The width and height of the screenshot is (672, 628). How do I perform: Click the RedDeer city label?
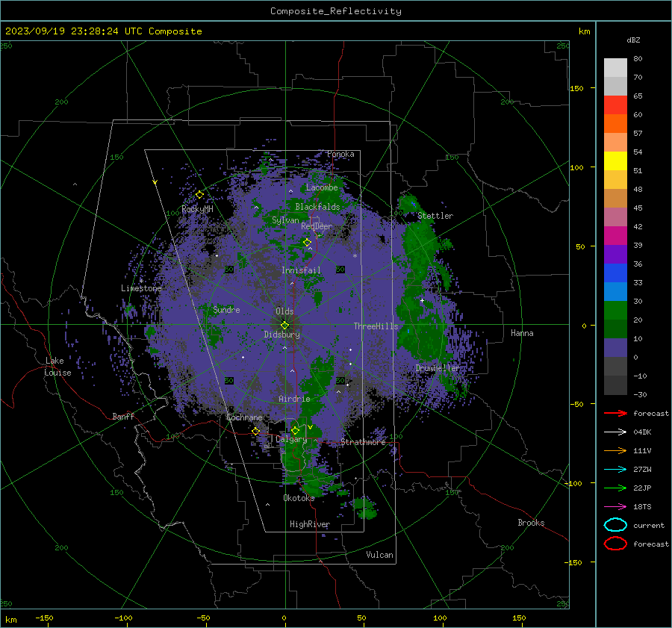317,226
